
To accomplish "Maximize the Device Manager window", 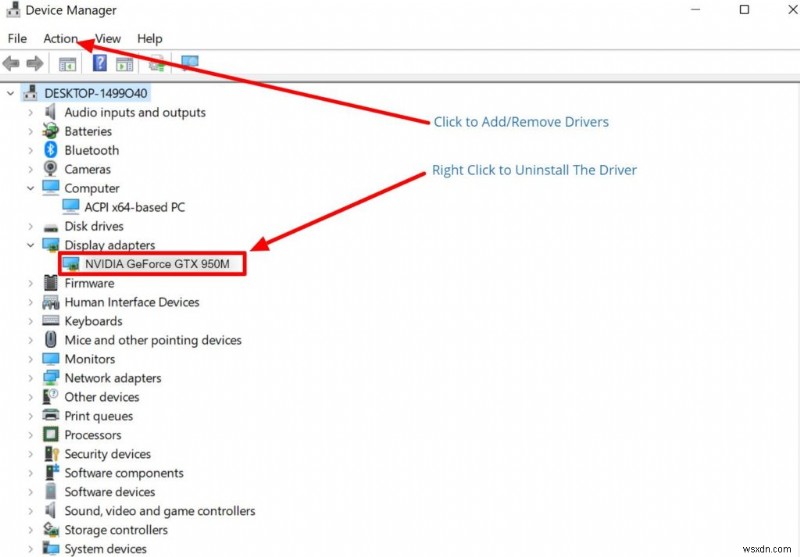I will (744, 10).
